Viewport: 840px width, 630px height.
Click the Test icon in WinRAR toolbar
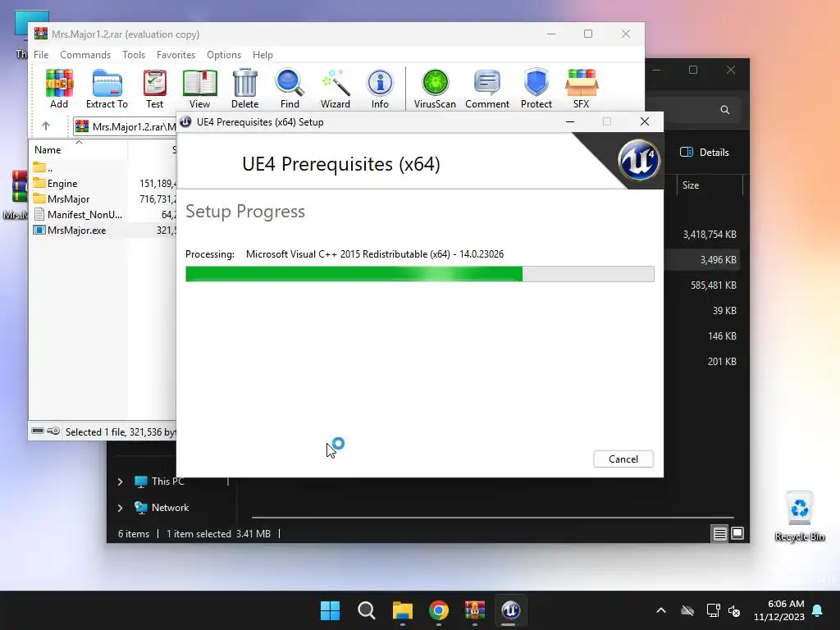point(154,89)
